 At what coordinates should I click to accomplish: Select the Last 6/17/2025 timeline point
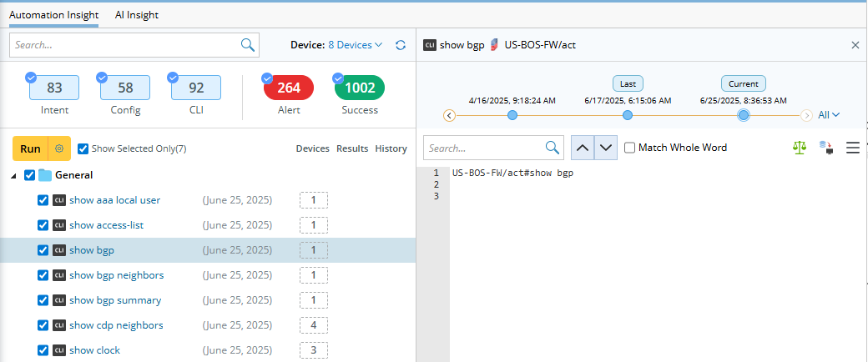coord(627,115)
